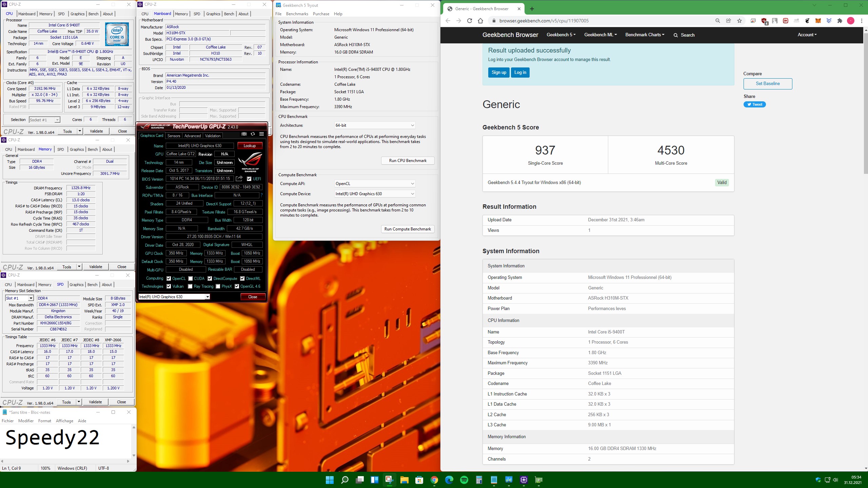
Task: Open Microsoft Edge from the taskbar
Action: click(x=449, y=480)
